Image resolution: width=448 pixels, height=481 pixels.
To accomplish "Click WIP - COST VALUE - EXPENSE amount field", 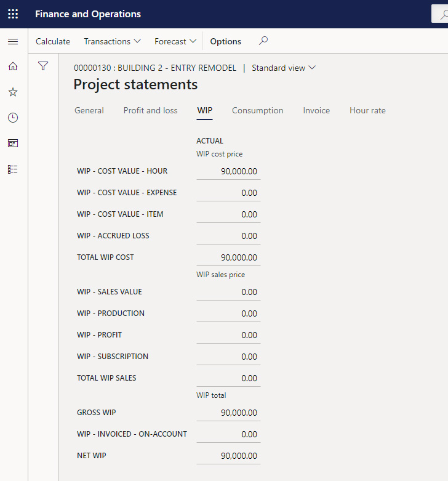I will [x=228, y=193].
